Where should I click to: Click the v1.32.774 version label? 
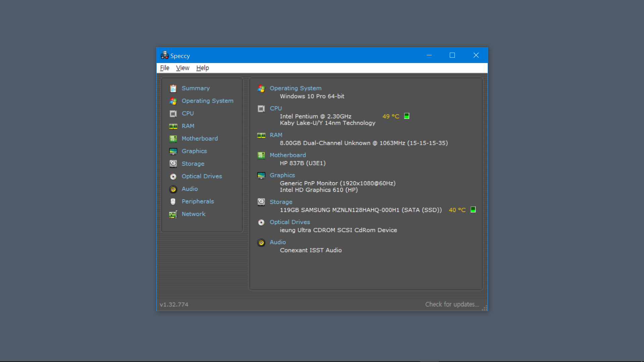(x=174, y=304)
